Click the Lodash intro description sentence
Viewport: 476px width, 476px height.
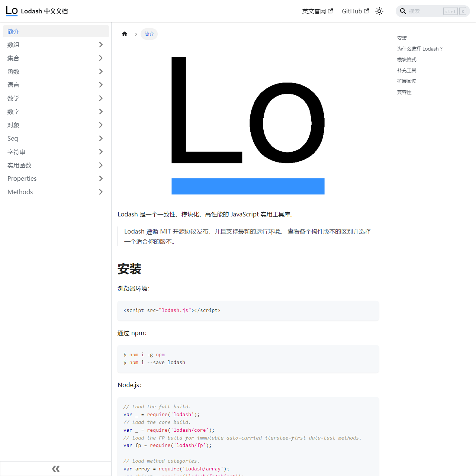click(x=206, y=214)
